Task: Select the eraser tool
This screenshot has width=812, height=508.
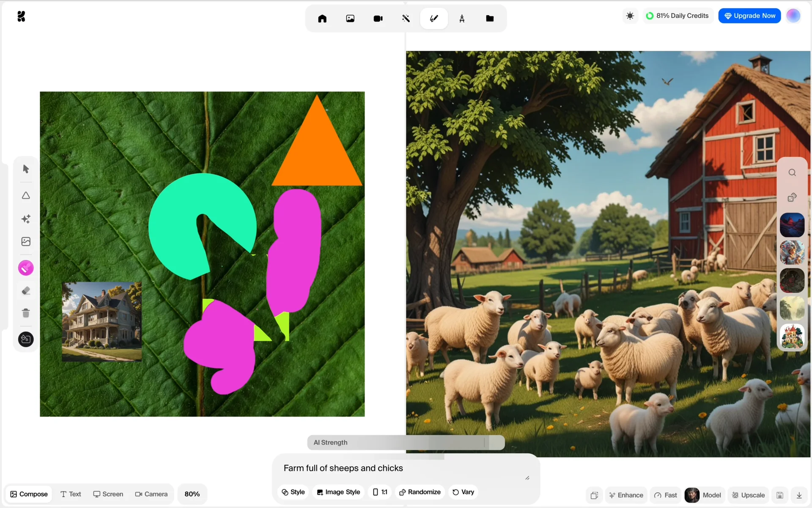Action: (x=26, y=291)
